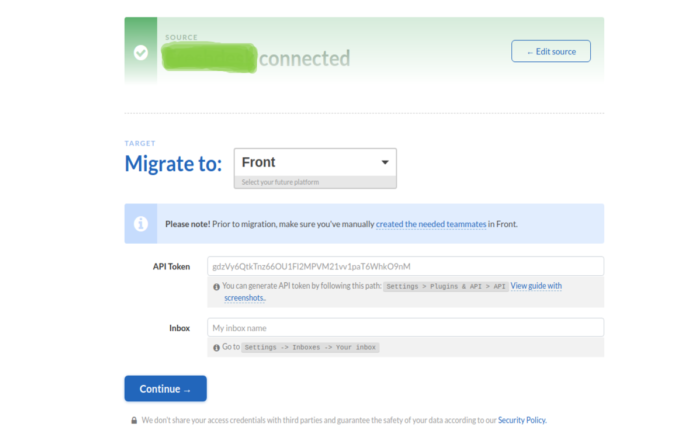700x444 pixels.
Task: Click the Edit source button
Action: (x=551, y=51)
